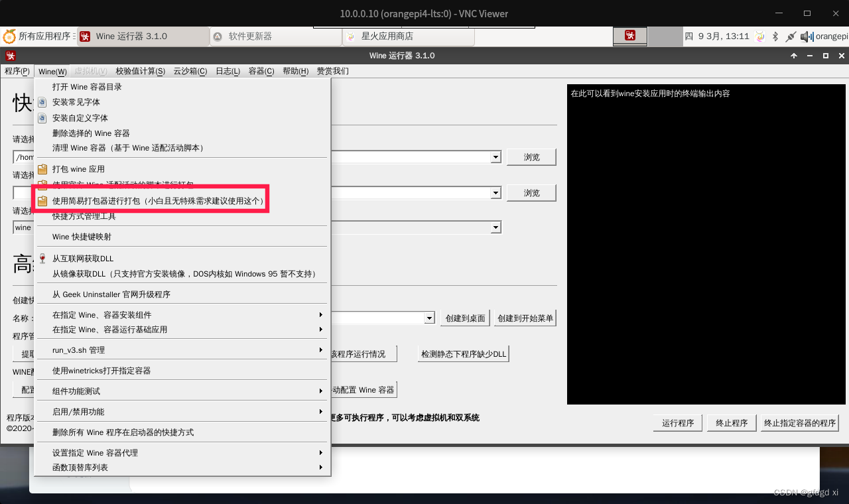Open the 日志(L) menu
Image resolution: width=849 pixels, height=504 pixels.
coord(228,71)
